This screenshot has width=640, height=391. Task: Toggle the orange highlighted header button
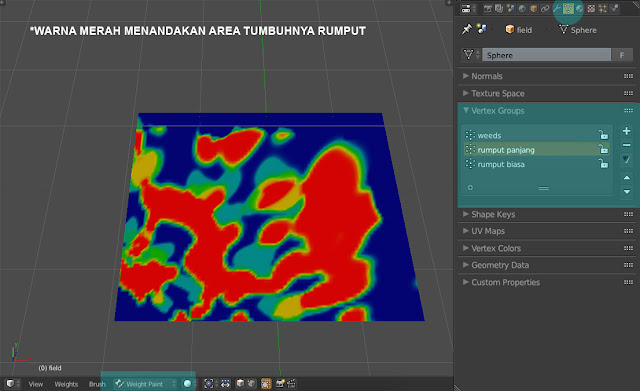[x=266, y=383]
